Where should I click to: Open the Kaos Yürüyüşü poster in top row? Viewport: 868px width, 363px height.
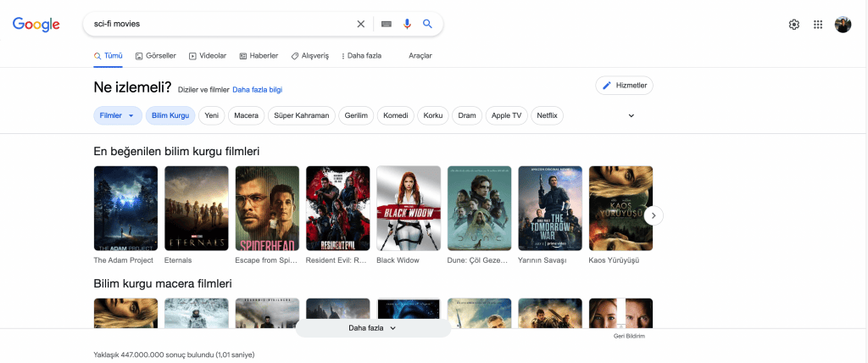click(x=620, y=209)
